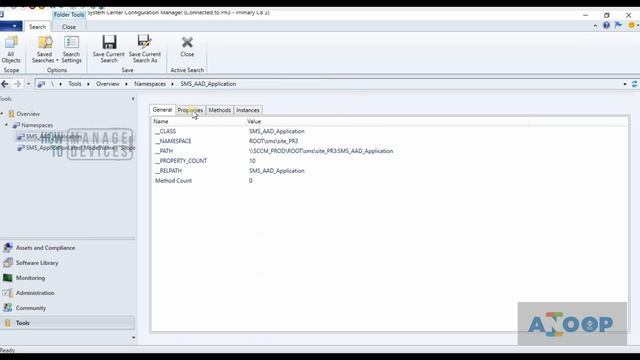This screenshot has width=640, height=360.
Task: Open Saved Searches in the ribbon
Action: click(x=44, y=49)
